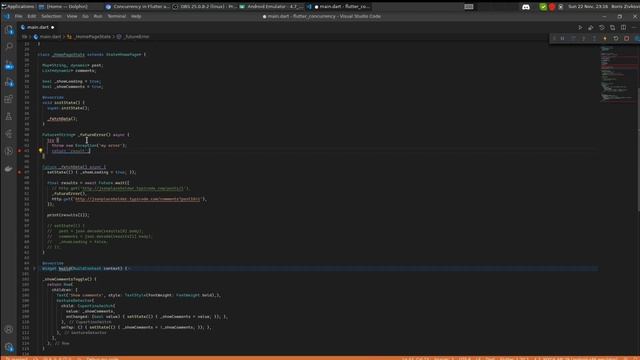Open the Accounts icon in activity bar

pos(9,329)
